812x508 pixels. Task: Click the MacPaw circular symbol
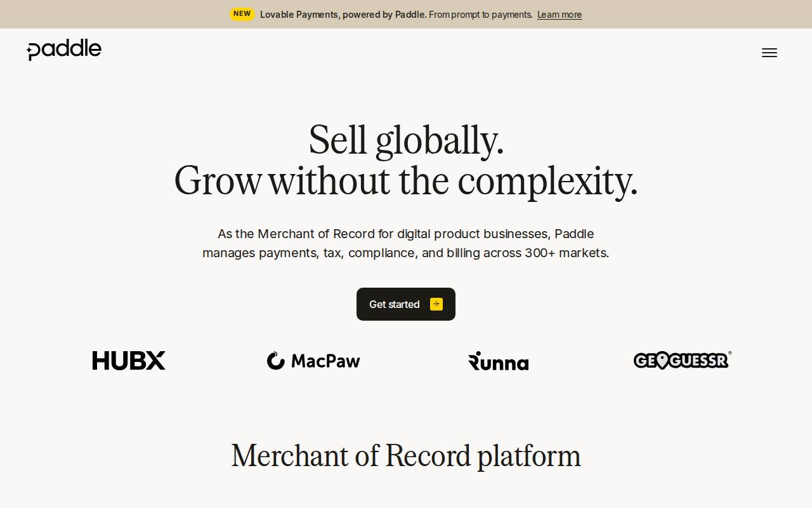276,360
